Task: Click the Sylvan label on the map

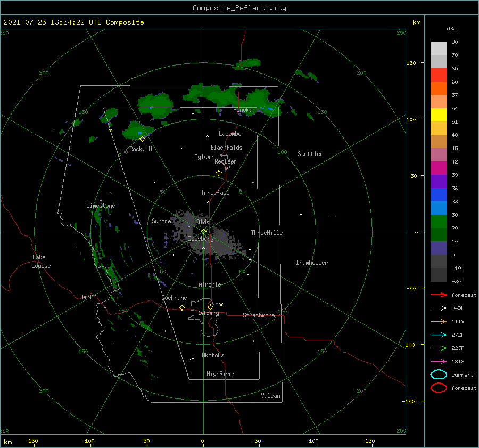Action: 204,157
